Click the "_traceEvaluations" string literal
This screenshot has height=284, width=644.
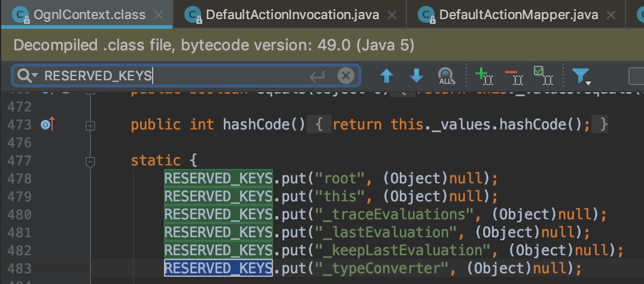point(394,214)
